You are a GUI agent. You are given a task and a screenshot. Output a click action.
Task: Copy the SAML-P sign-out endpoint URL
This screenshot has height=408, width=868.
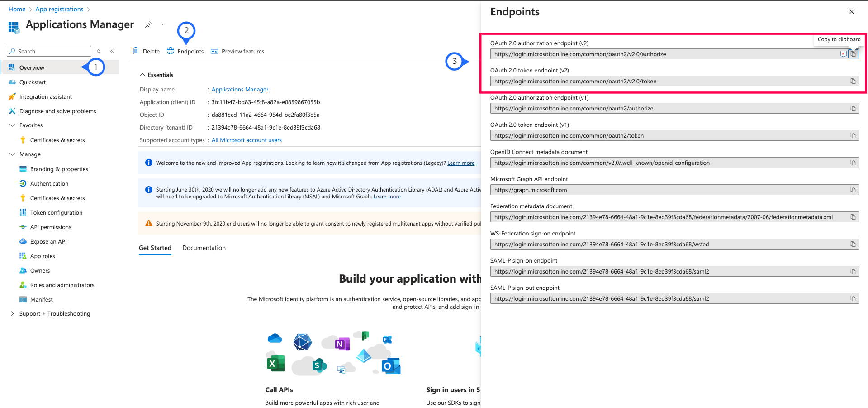(x=853, y=298)
